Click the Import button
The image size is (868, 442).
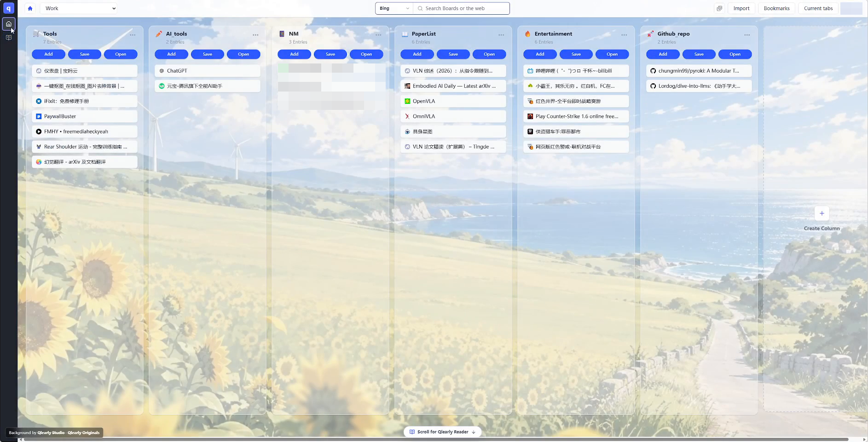coord(741,8)
